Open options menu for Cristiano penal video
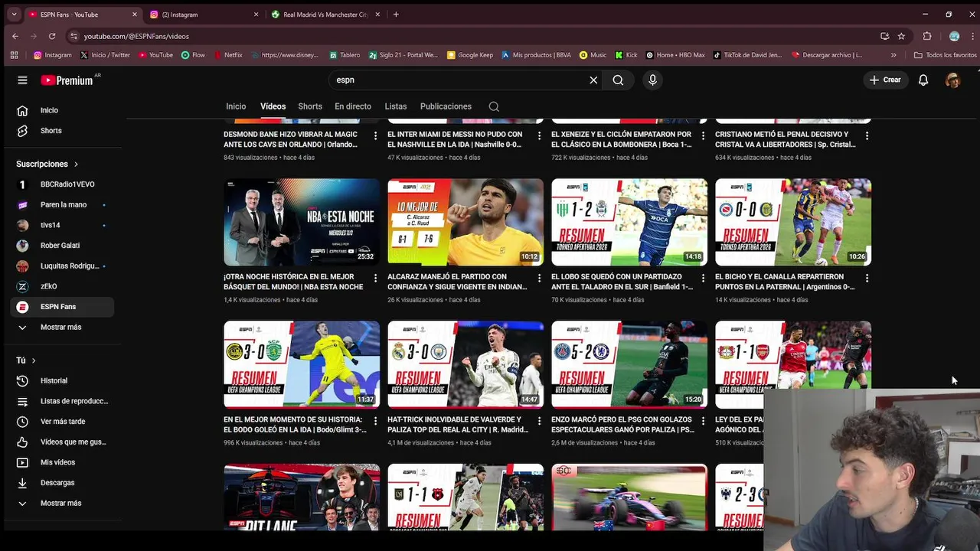This screenshot has height=551, width=980. pyautogui.click(x=867, y=135)
